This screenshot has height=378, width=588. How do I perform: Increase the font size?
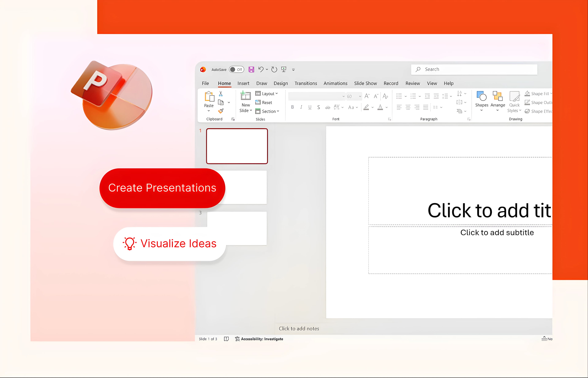click(367, 96)
